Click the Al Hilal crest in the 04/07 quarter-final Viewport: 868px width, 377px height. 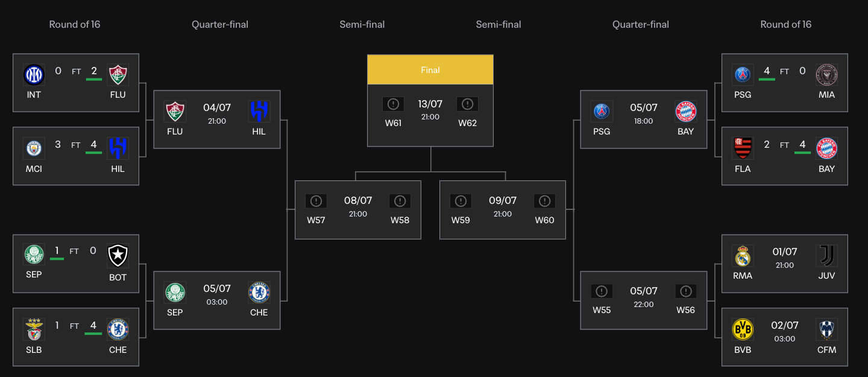point(259,111)
